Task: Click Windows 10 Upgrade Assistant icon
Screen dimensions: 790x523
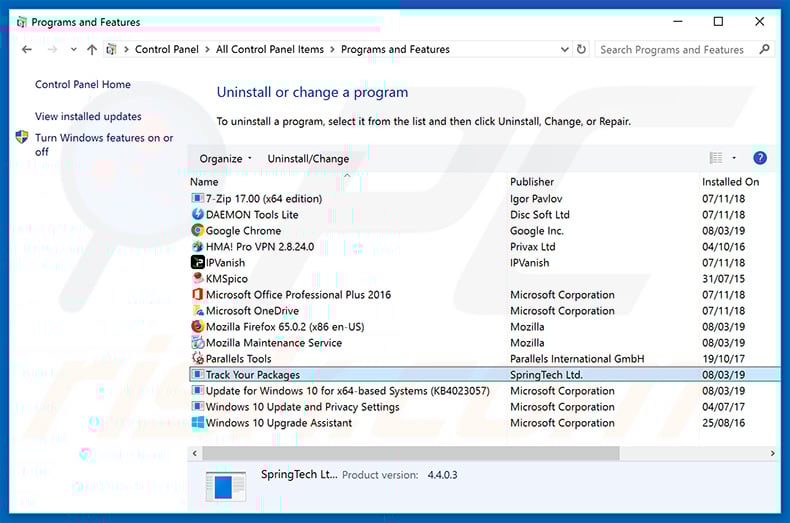Action: pyautogui.click(x=198, y=423)
